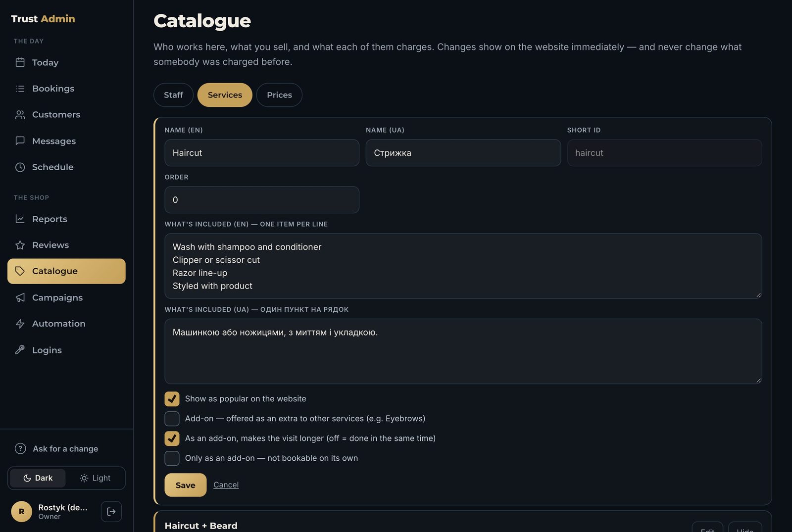The width and height of the screenshot is (792, 532).
Task: Click the Reviews star icon
Action: 20,245
